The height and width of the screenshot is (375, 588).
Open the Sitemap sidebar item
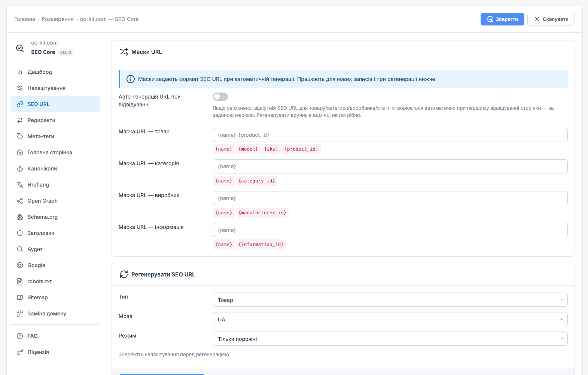click(x=55, y=297)
